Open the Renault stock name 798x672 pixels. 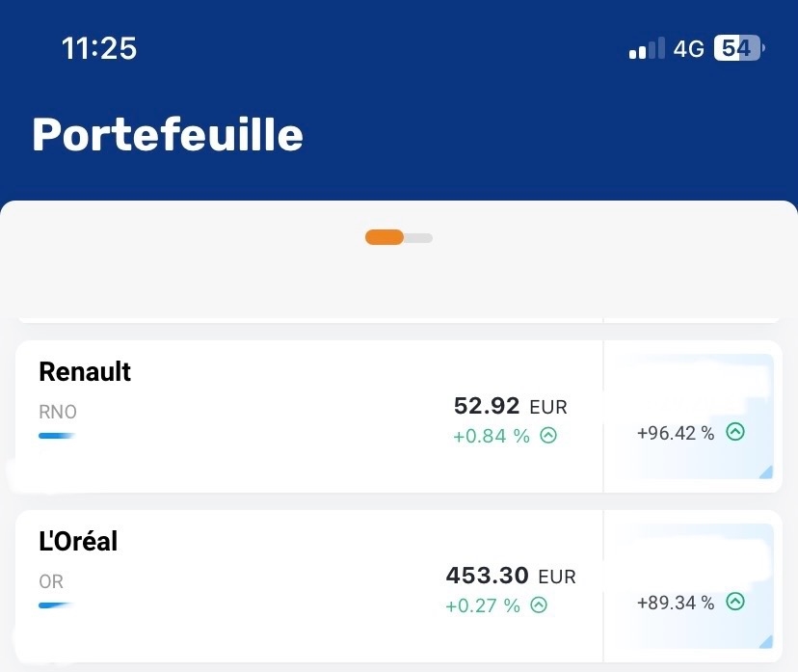[85, 371]
